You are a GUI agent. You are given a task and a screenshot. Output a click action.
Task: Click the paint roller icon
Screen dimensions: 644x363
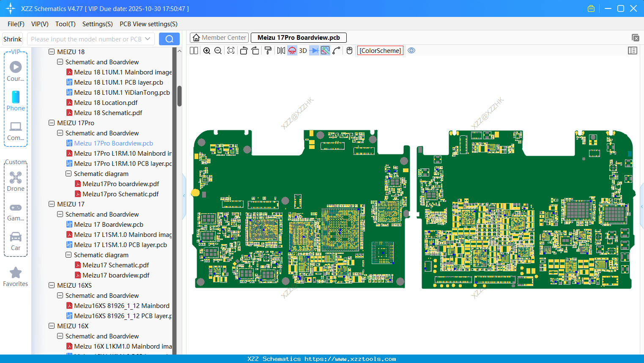(268, 51)
